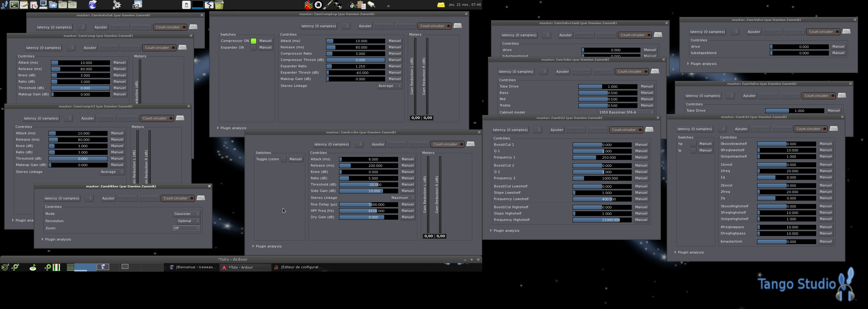Click the latency (0 samples) button in ZamExcite
Screen dimensions: 868x309
(x=331, y=144)
